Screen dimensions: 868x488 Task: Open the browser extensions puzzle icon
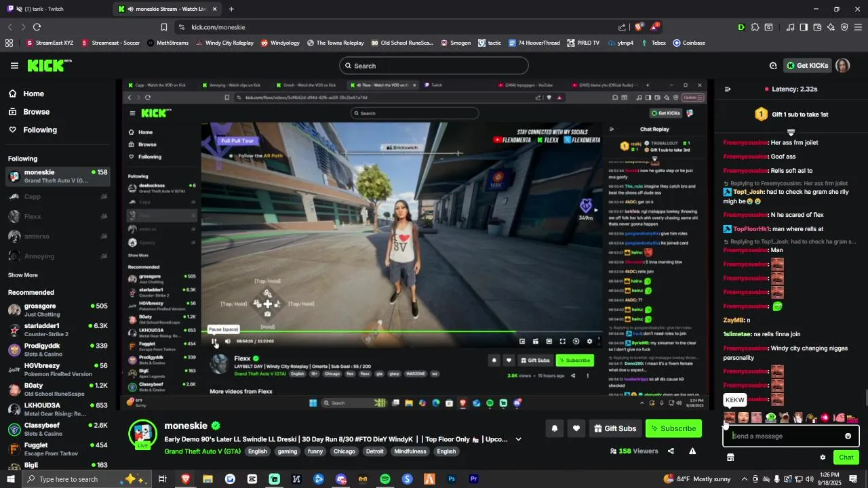755,27
